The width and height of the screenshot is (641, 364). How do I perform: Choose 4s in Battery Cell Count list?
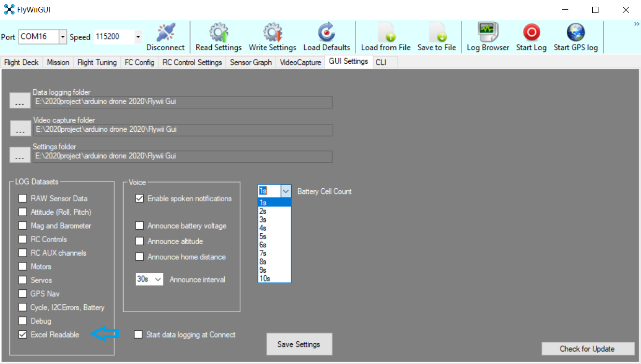(274, 228)
